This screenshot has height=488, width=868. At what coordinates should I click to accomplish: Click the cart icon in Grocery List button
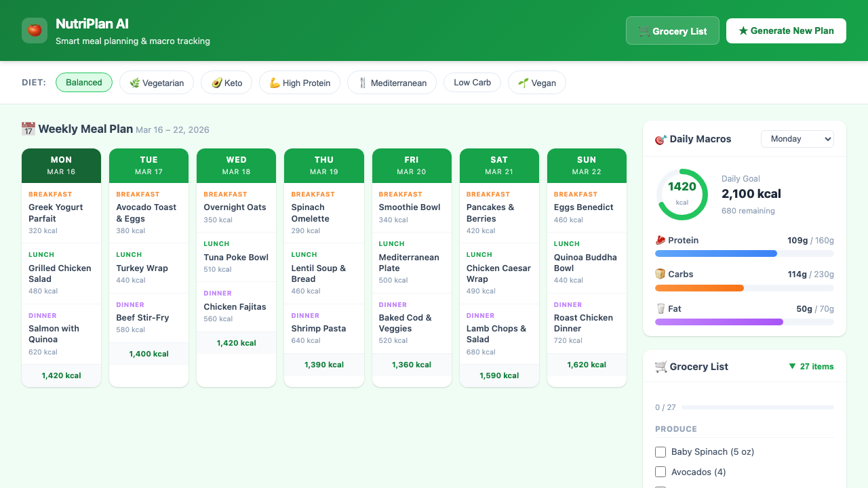644,31
